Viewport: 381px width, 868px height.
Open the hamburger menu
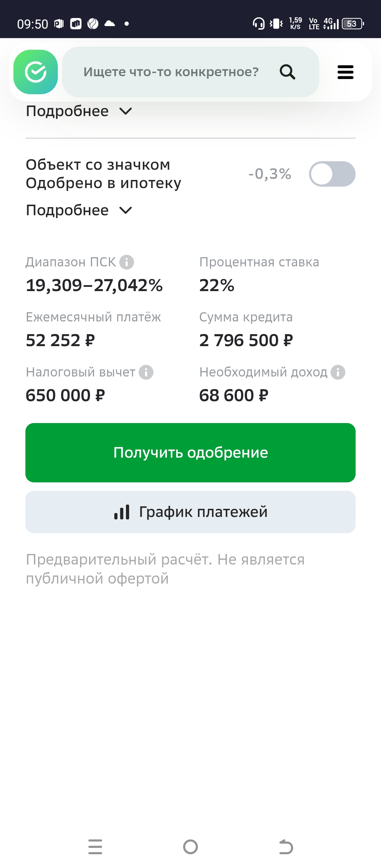(x=345, y=72)
